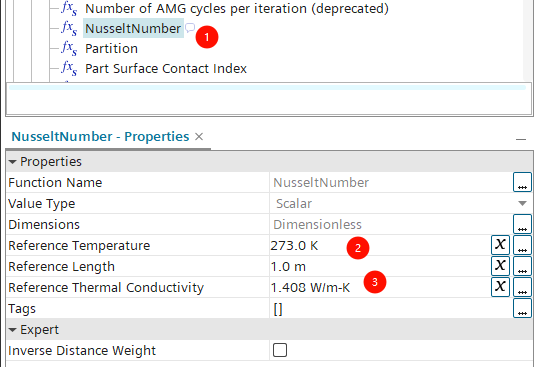Click the Function Name value NusseltNumber

pos(321,182)
